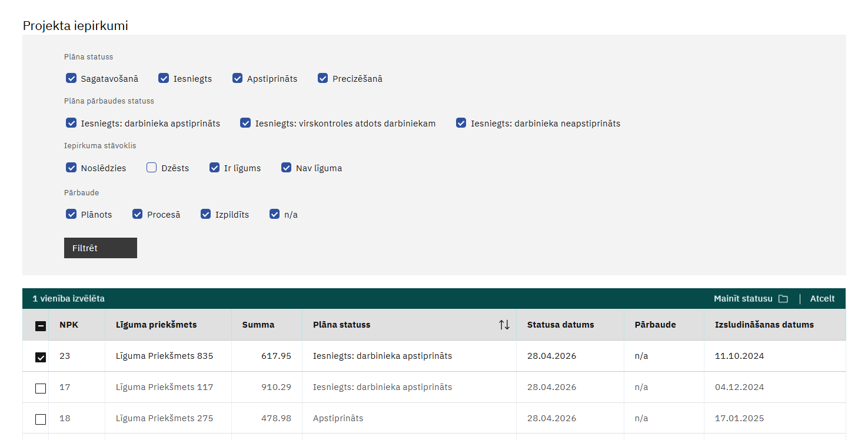Screen dimensions: 868x440
Task: Click the folder icon next to Mainīt statusu
Action: (x=783, y=299)
